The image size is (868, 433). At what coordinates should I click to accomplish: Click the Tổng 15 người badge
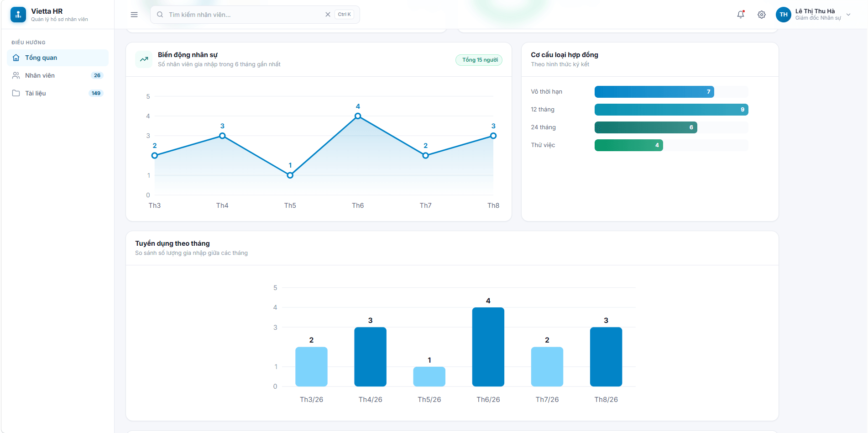tap(479, 60)
